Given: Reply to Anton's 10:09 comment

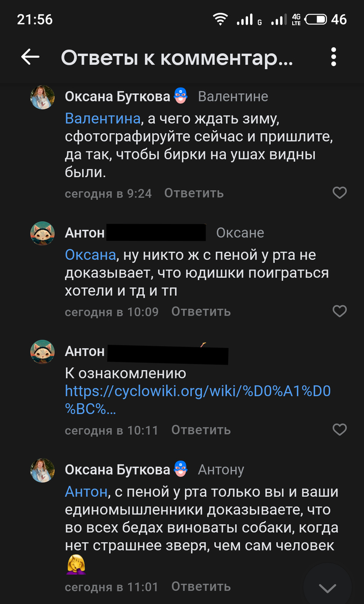Looking at the screenshot, I should point(201,311).
